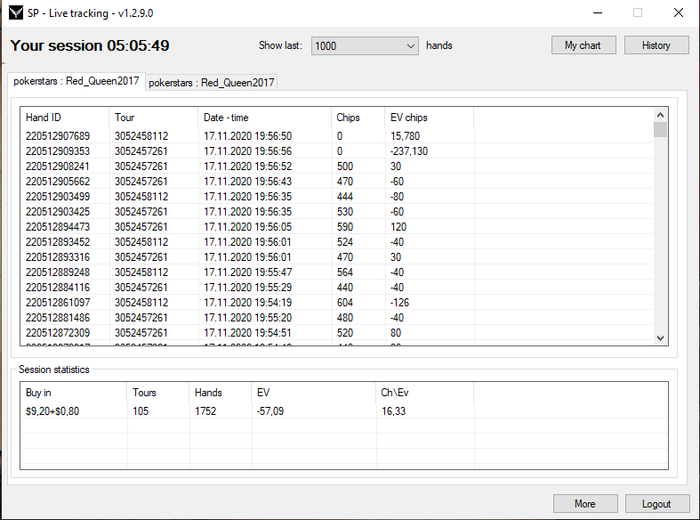Click the Ch\Ev value 16,33
Screen dimensions: 700x520
[393, 411]
